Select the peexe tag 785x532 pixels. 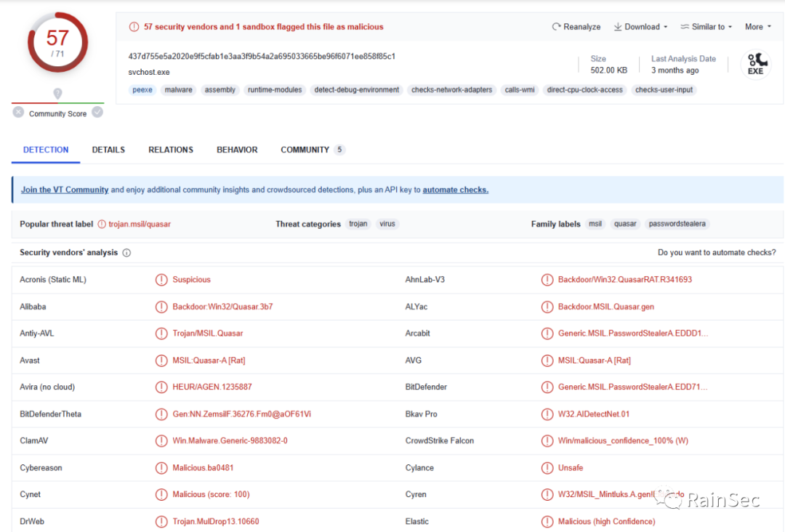[142, 89]
